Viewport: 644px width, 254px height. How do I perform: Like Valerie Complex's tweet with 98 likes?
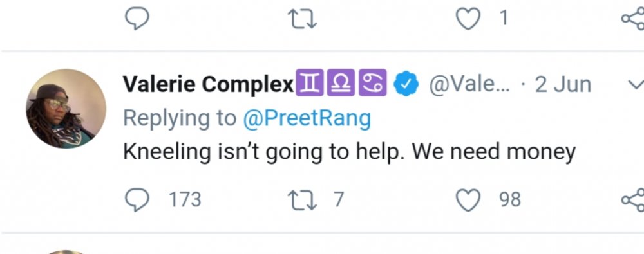coord(469,200)
